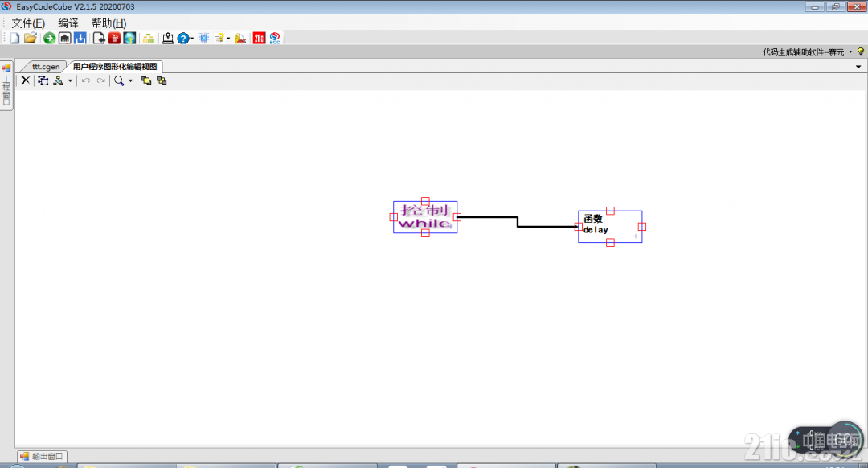This screenshot has height=468, width=868.
Task: Open the 输出窗口 tab at the bottom
Action: (x=42, y=457)
